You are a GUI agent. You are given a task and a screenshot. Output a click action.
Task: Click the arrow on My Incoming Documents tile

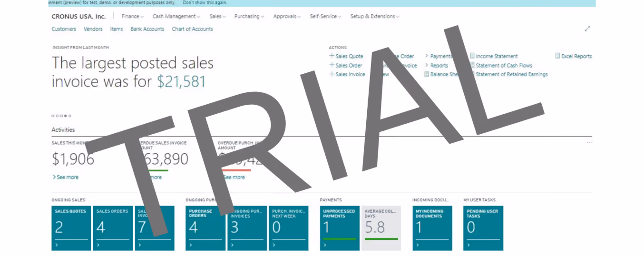coord(418,245)
